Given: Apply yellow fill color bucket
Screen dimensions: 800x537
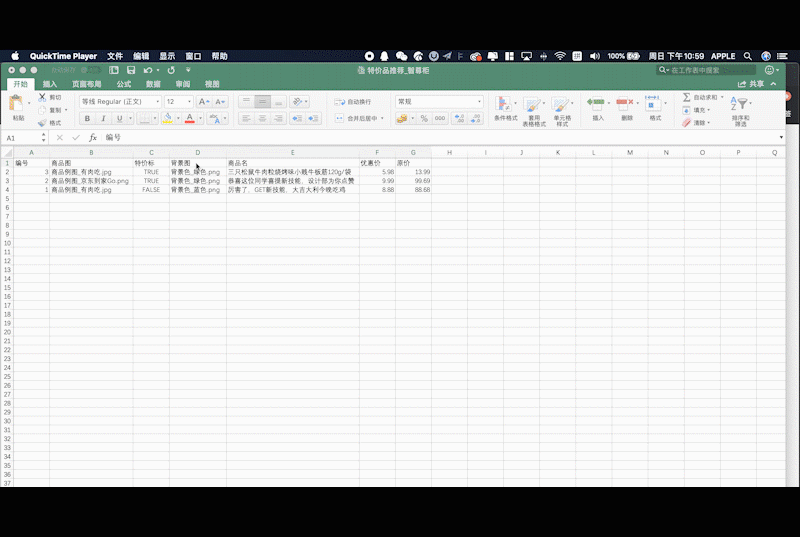Looking at the screenshot, I should tap(167, 118).
